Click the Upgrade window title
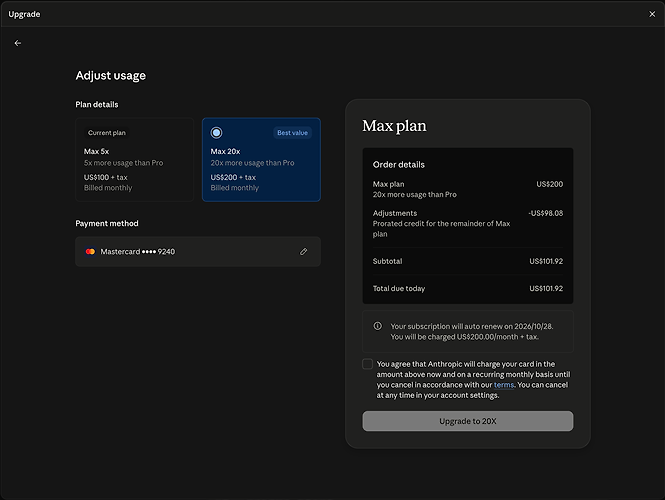The width and height of the screenshot is (665, 500). pyautogui.click(x=24, y=14)
